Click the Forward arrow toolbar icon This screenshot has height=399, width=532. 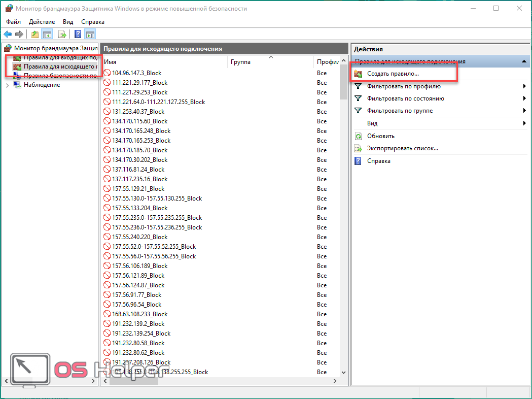(x=19, y=35)
